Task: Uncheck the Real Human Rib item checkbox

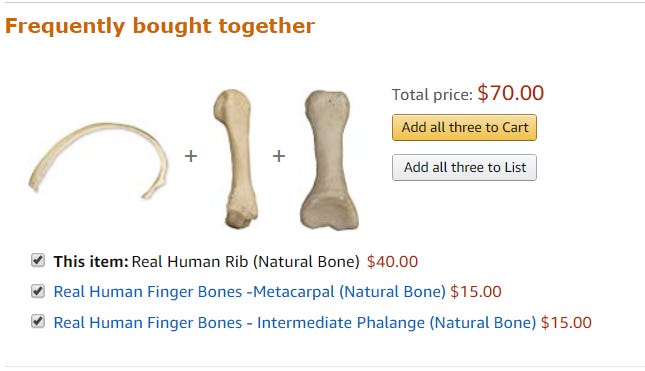Action: coord(38,260)
